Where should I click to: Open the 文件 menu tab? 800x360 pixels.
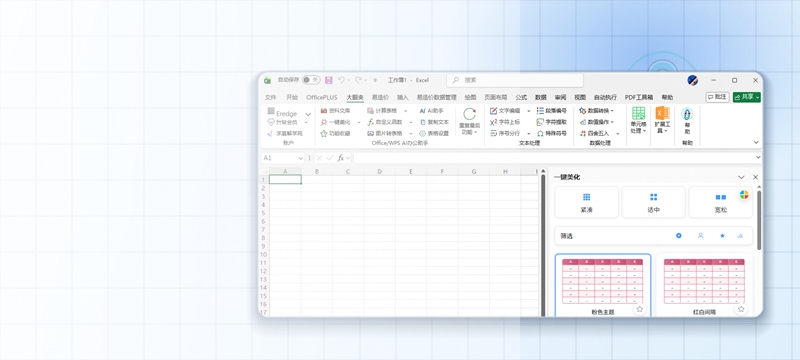[270, 97]
